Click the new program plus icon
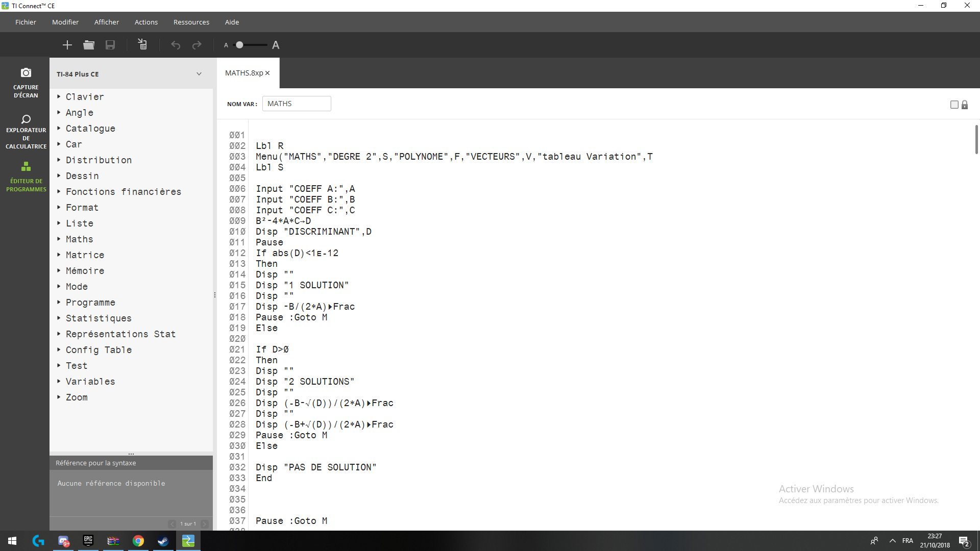The height and width of the screenshot is (551, 980). click(x=67, y=45)
